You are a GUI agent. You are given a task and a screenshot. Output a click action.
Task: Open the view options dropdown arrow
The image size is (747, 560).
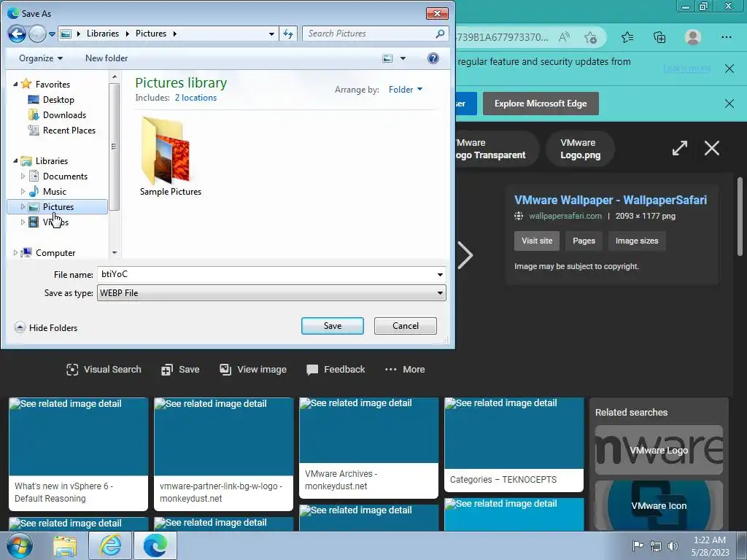coord(403,58)
